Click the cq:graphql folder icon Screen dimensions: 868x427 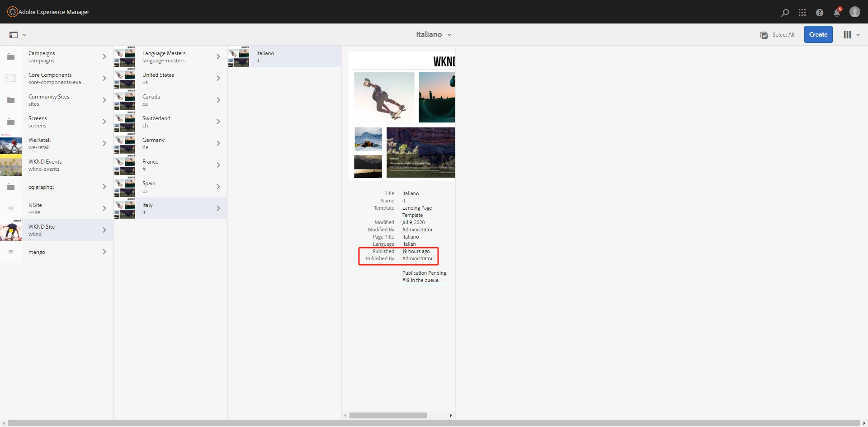click(x=11, y=187)
